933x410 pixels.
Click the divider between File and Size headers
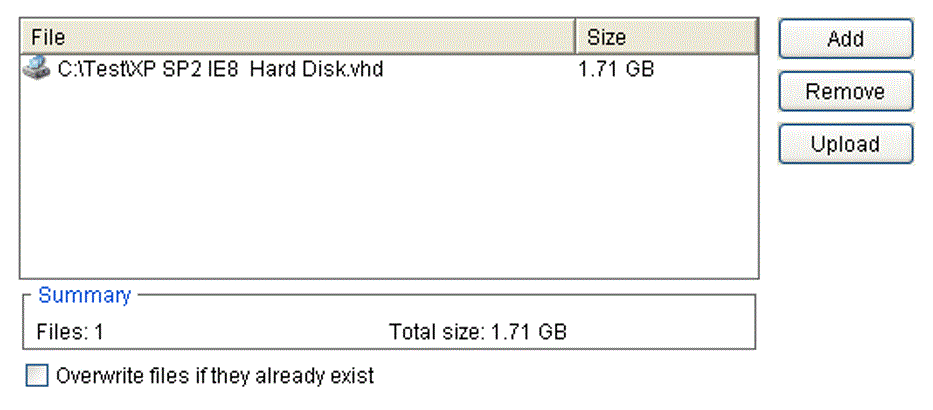[576, 38]
